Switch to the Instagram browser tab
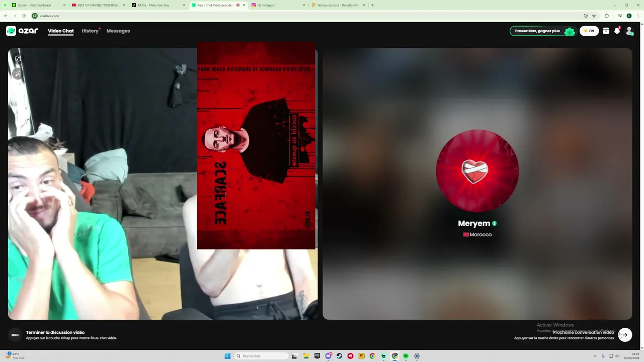The width and height of the screenshot is (644, 362). click(278, 5)
